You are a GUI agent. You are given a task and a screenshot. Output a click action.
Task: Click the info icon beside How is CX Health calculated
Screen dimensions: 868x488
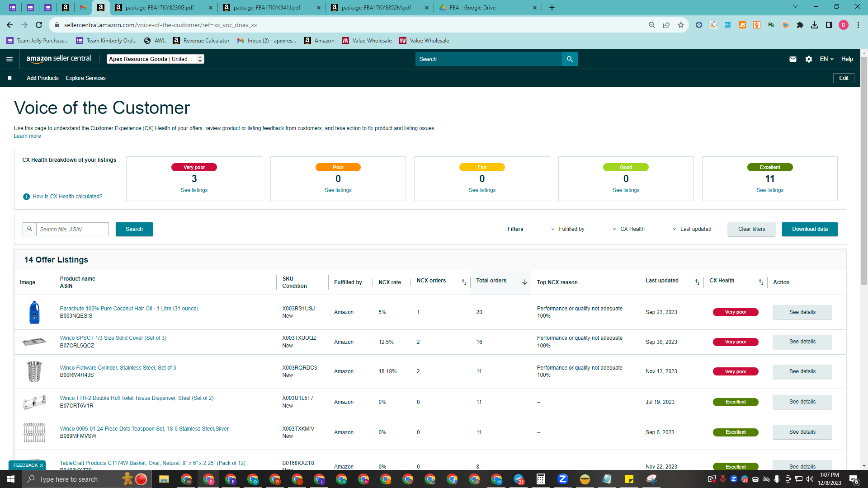point(26,197)
